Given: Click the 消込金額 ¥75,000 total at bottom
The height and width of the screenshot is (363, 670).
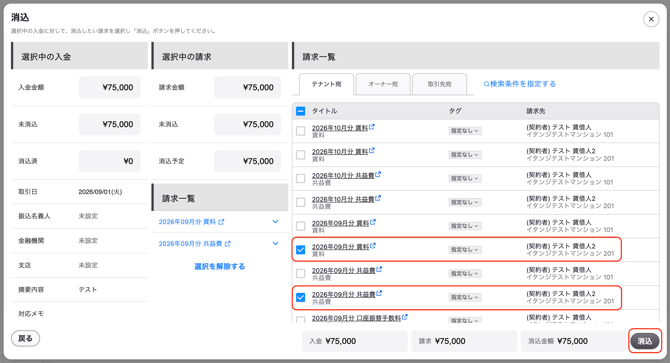Looking at the screenshot, I should point(573,341).
